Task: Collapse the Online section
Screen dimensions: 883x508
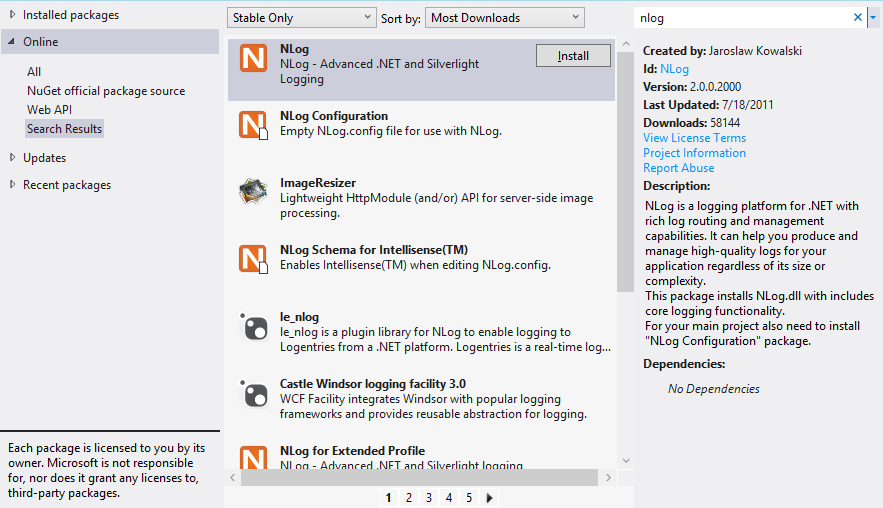Action: [x=11, y=42]
